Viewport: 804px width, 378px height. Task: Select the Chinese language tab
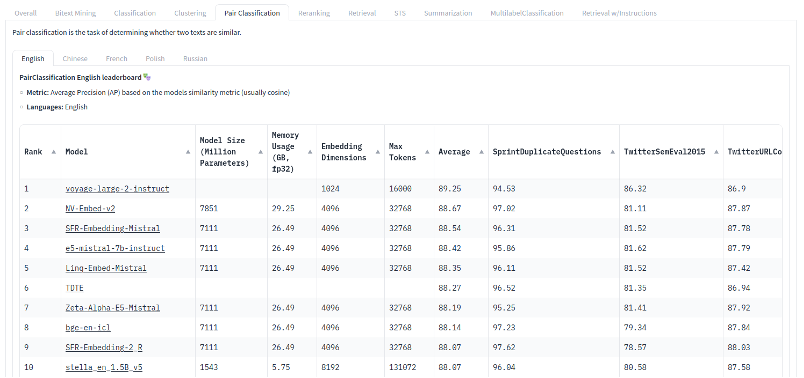point(75,58)
